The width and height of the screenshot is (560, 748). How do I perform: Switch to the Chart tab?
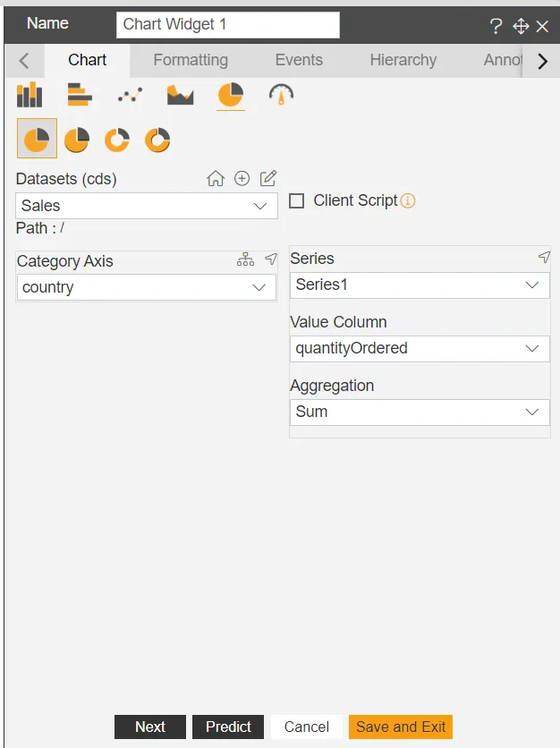[x=88, y=60]
